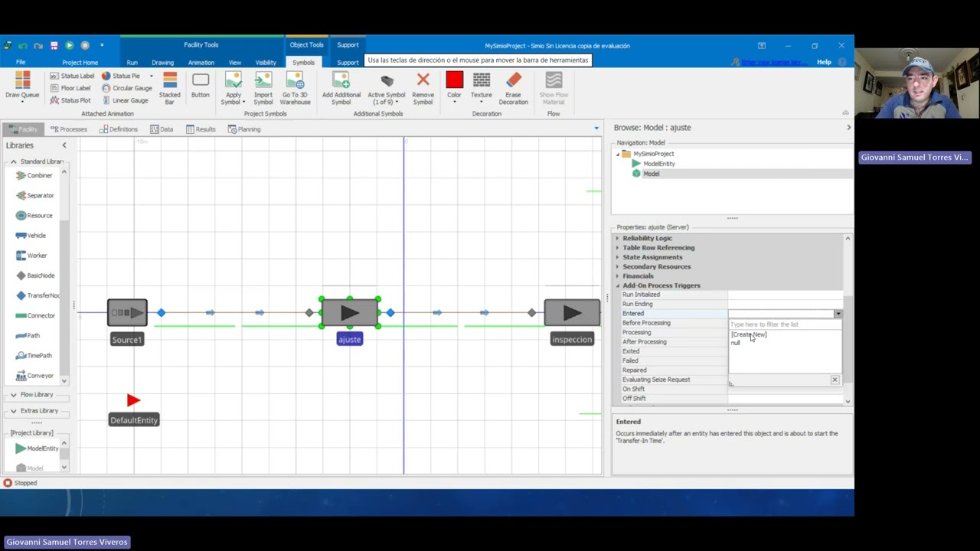This screenshot has height=551, width=980.
Task: Open Project Home ribbon tab
Action: click(80, 62)
